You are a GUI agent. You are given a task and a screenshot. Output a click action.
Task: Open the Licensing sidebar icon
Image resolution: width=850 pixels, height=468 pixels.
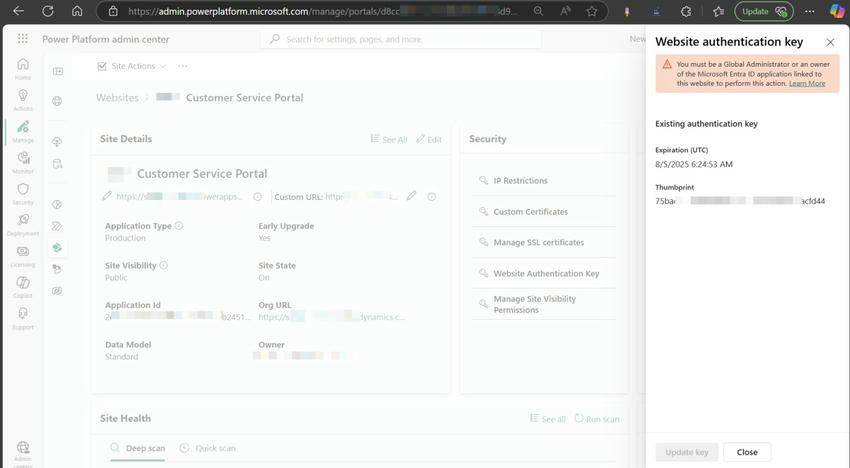(x=23, y=256)
